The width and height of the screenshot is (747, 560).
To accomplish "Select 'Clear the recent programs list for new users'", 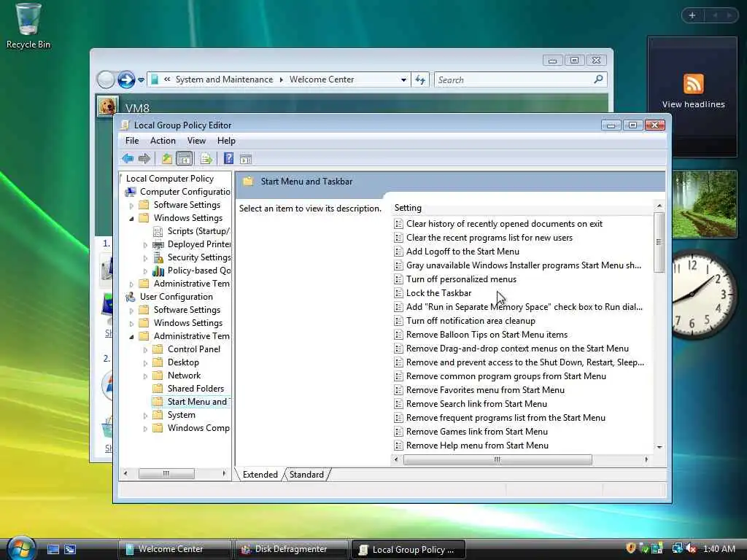I will (x=489, y=238).
